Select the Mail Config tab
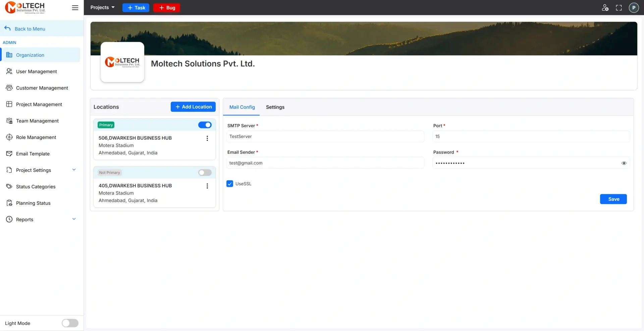Image resolution: width=644 pixels, height=331 pixels. coord(242,107)
